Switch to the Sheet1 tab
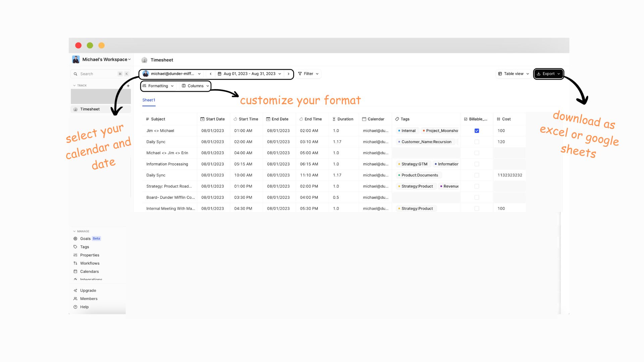Viewport: 644px width, 362px height. coord(149,100)
